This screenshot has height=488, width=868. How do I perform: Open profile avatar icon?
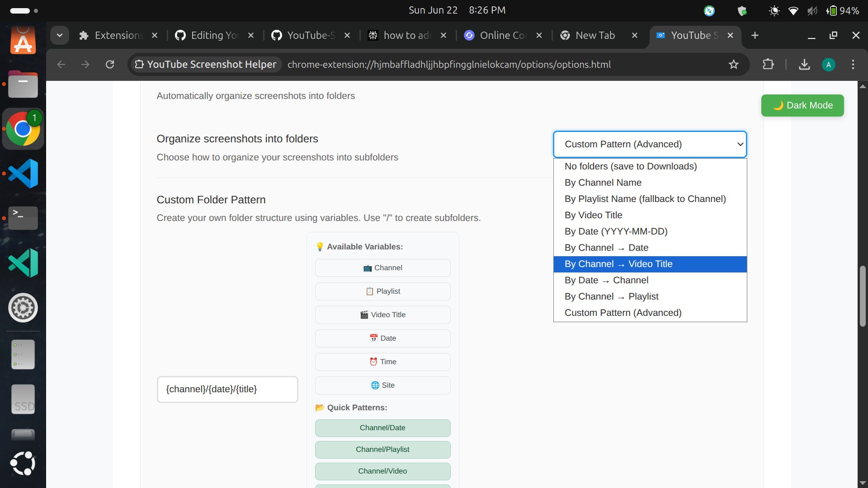pos(828,64)
